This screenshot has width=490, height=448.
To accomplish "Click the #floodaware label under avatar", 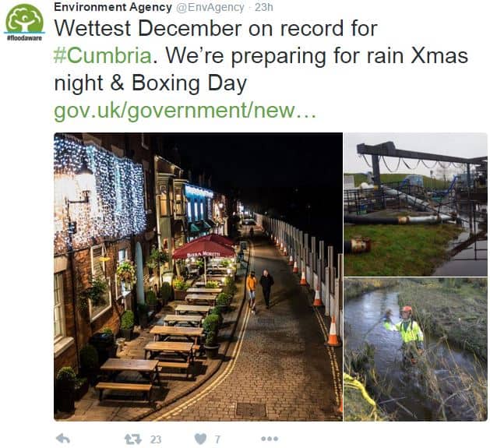I will [24, 38].
